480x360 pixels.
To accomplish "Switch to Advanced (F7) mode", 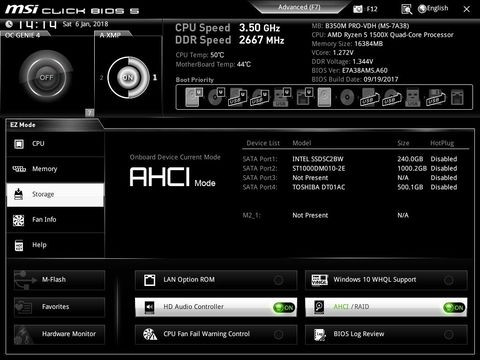I will click(x=299, y=7).
